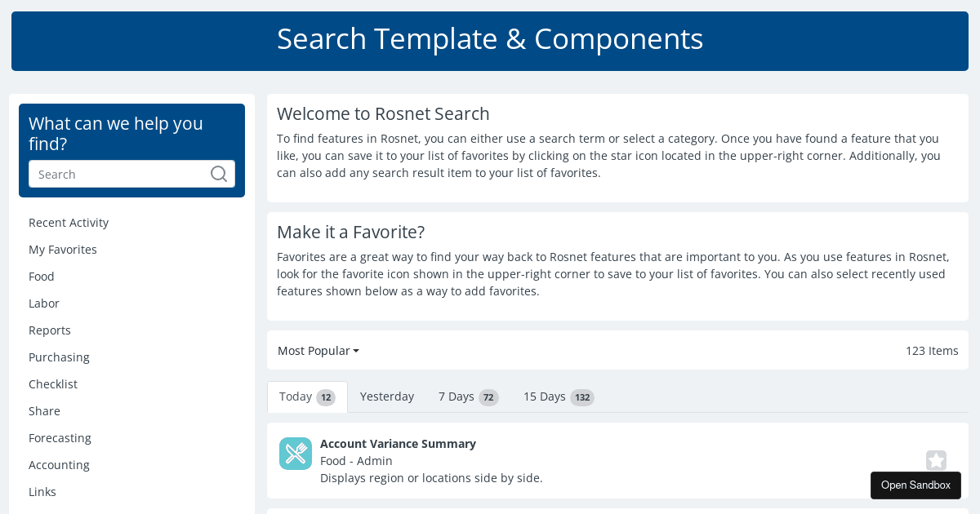Click 'Displays region or locations side by side.'
This screenshot has width=980, height=514.
click(431, 478)
